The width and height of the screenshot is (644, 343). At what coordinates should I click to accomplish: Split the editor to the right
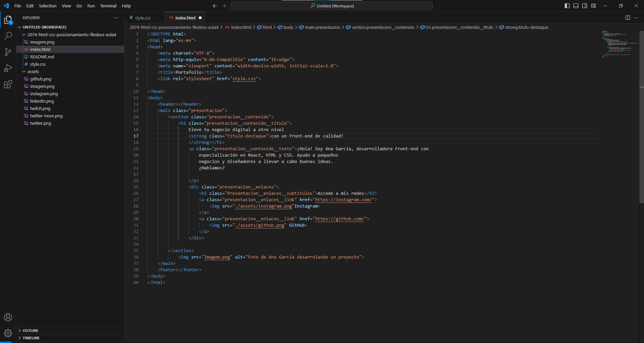click(x=628, y=18)
